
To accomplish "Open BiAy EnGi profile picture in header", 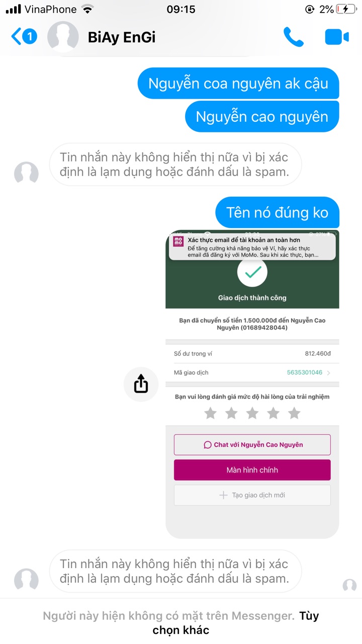I will 63,37.
